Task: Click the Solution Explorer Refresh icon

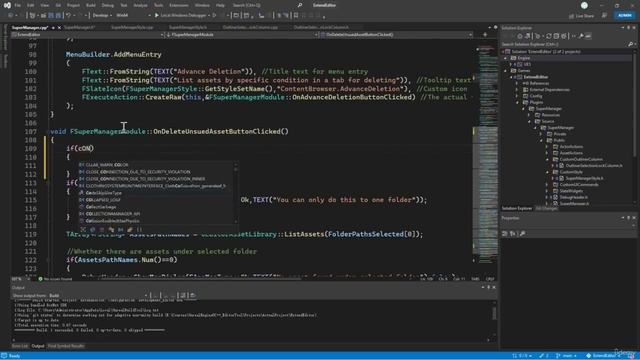Action: click(549, 36)
